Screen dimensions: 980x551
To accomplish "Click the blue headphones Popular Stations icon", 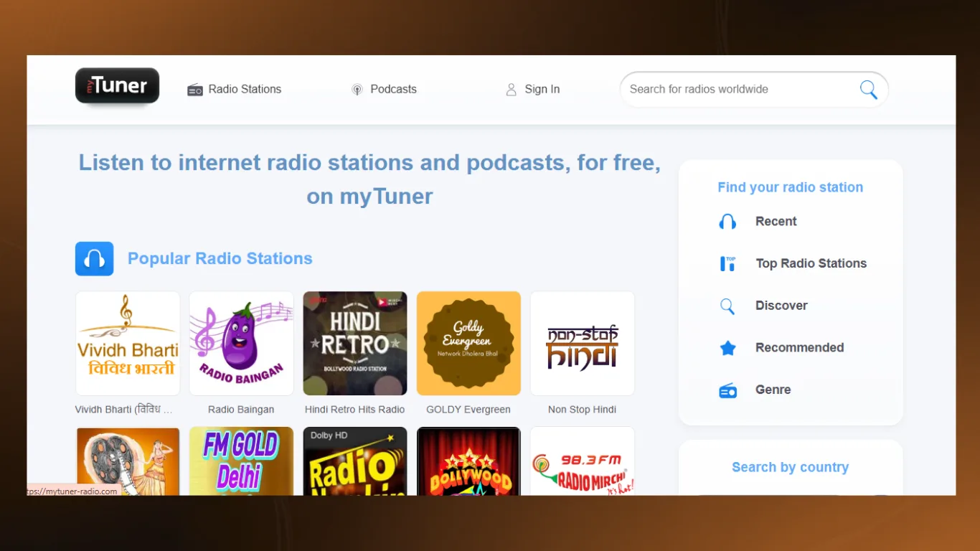I will coord(95,259).
